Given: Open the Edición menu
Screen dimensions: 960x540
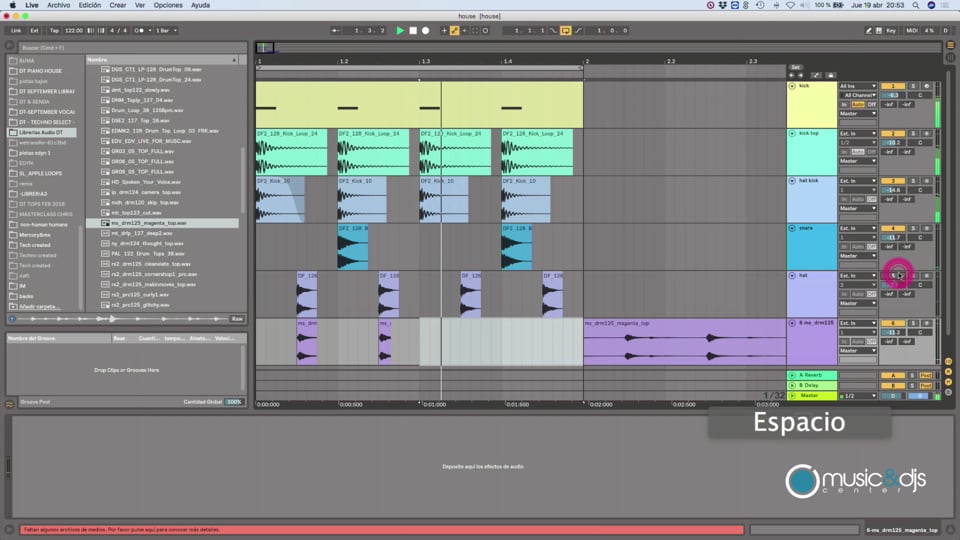Looking at the screenshot, I should 89,5.
